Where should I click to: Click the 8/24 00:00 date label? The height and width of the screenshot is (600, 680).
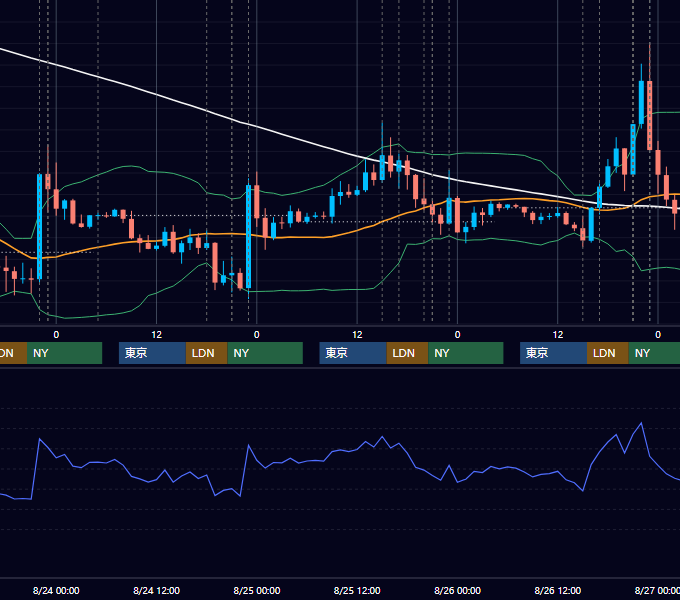[56, 590]
